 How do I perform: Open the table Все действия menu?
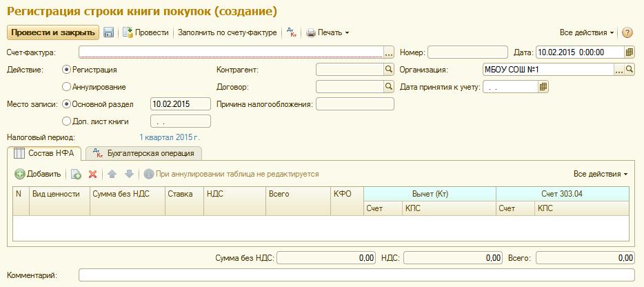click(x=601, y=174)
